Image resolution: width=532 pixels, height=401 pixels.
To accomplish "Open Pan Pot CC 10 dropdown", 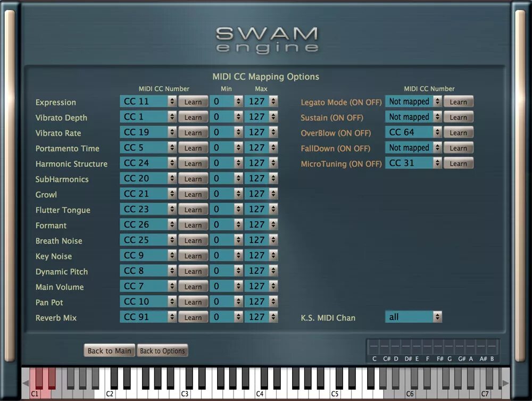I will pyautogui.click(x=148, y=301).
